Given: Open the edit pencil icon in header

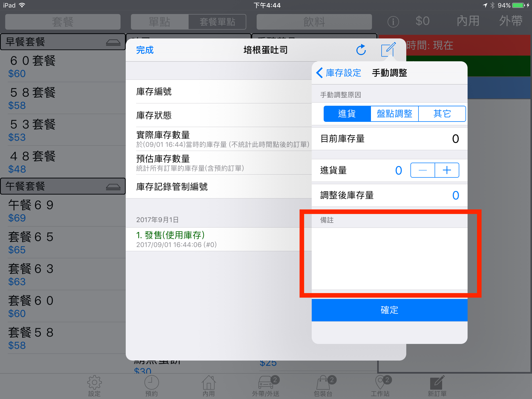Looking at the screenshot, I should tap(388, 49).
